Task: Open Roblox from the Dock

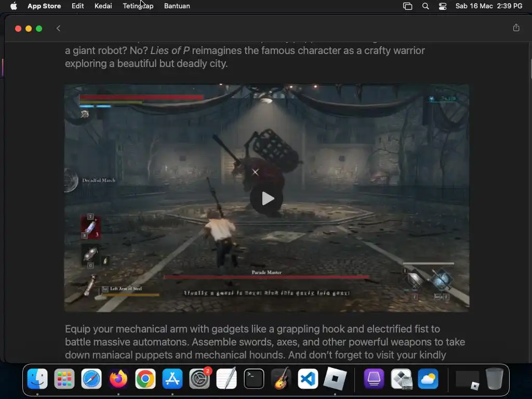Action: click(x=335, y=379)
